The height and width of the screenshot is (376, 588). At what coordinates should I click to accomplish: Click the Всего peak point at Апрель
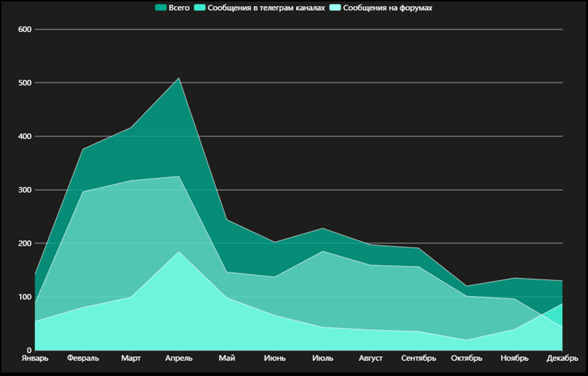pos(179,78)
